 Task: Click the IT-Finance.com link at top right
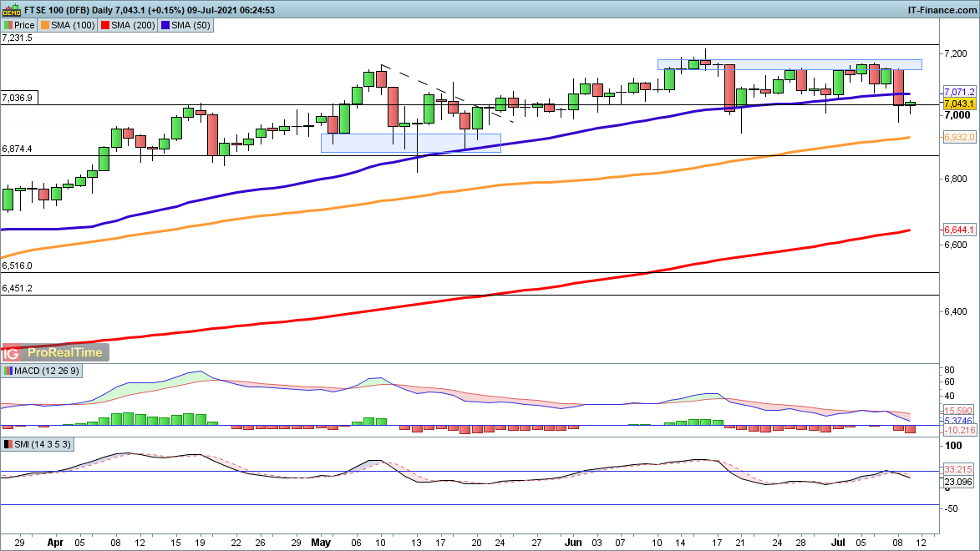click(x=942, y=9)
